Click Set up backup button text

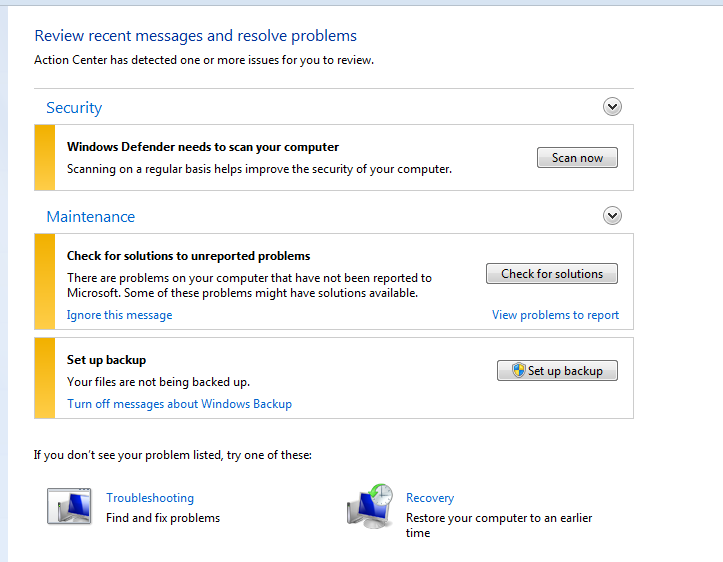(x=565, y=371)
